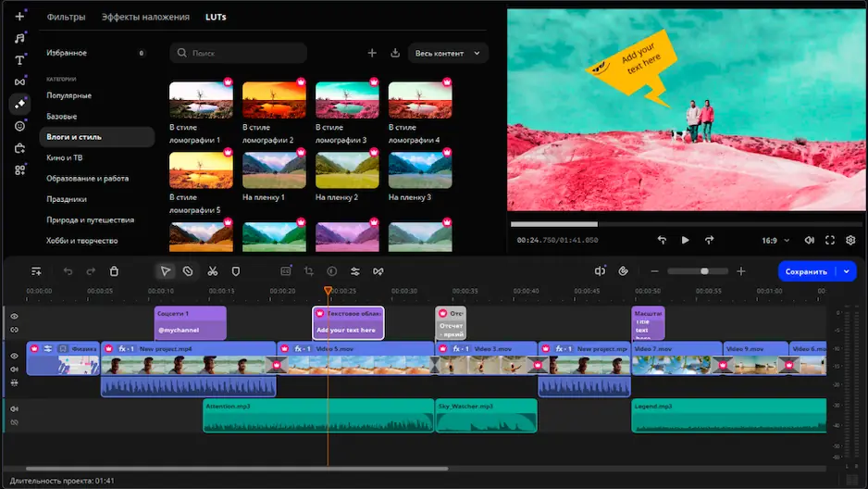The image size is (868, 489).
Task: Click the Crop tool in timeline toolbar
Action: [x=308, y=271]
